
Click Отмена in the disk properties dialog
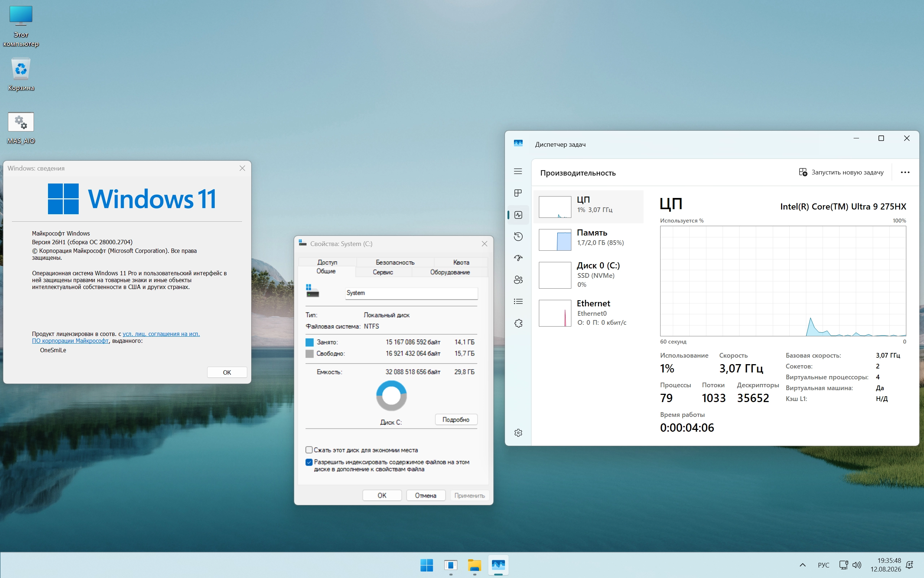pyautogui.click(x=426, y=495)
